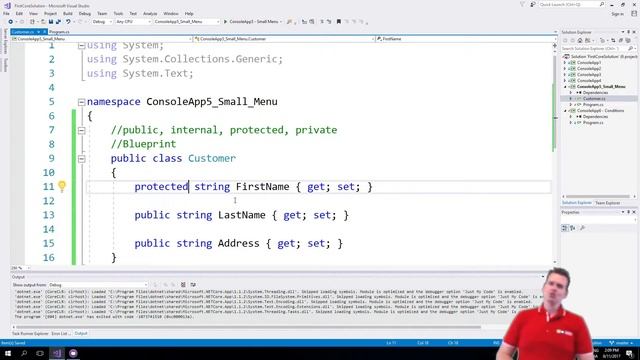Viewport: 640px width, 360px height.
Task: Open the View menu
Action: click(x=33, y=13)
